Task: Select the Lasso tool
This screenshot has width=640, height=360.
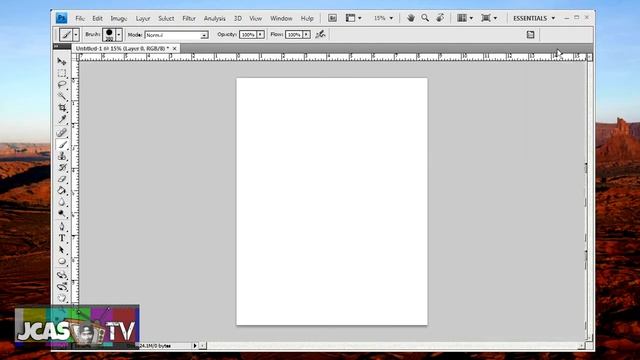Action: 62,84
